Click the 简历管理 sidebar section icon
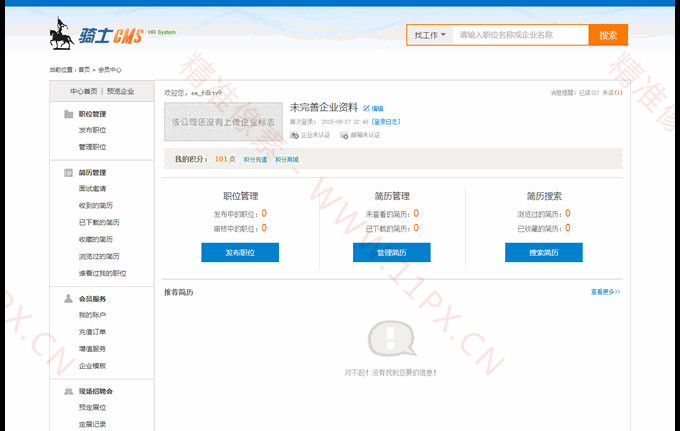 (x=68, y=172)
